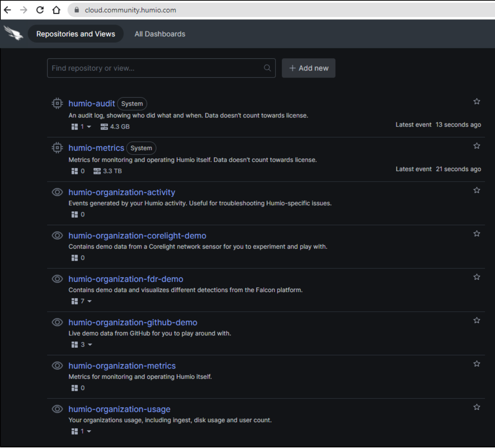Image resolution: width=495 pixels, height=448 pixels.
Task: Click the Falcon logo in header
Action: tap(13, 34)
